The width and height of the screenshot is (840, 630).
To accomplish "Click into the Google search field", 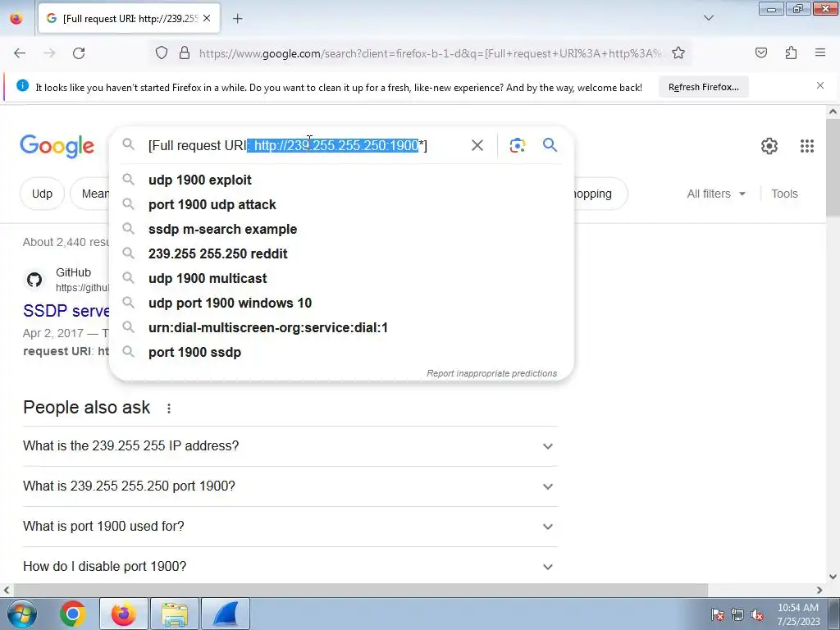I will 305,146.
